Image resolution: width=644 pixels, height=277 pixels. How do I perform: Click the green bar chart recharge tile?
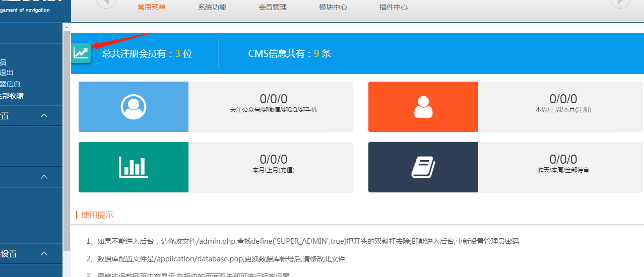[x=134, y=167]
